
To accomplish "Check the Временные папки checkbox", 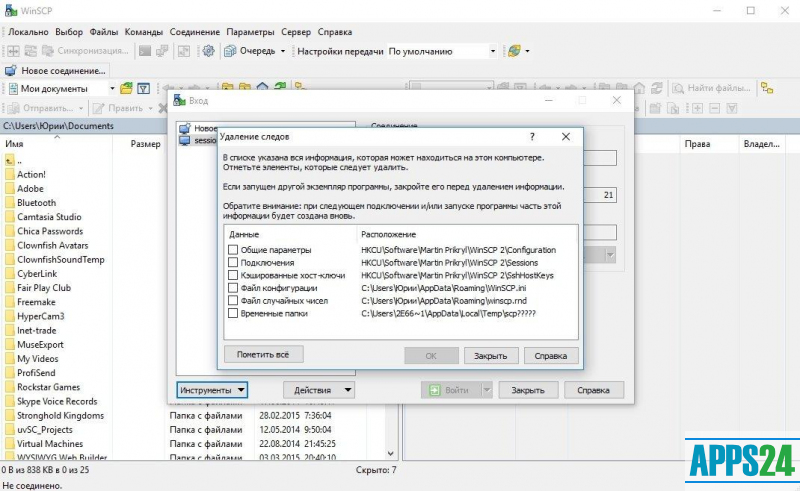I will coord(233,313).
